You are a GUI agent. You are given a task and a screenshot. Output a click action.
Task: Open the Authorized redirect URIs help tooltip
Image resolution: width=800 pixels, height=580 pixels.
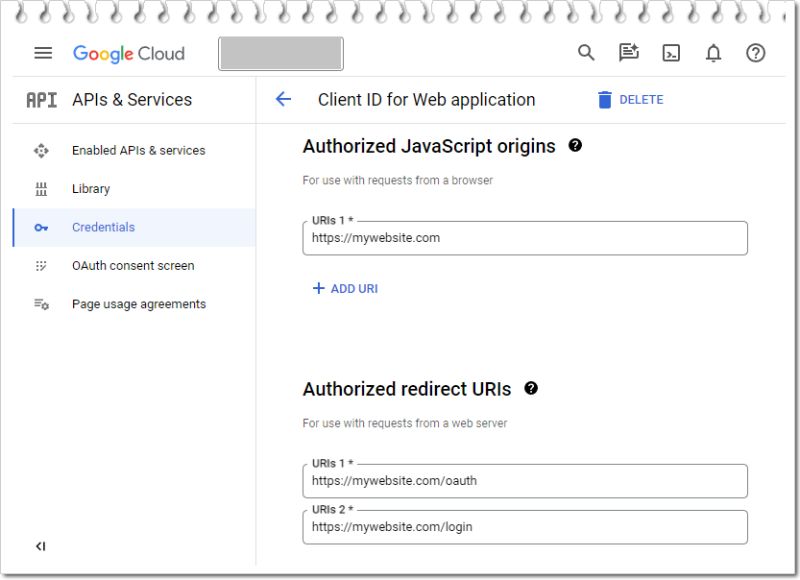coord(531,389)
